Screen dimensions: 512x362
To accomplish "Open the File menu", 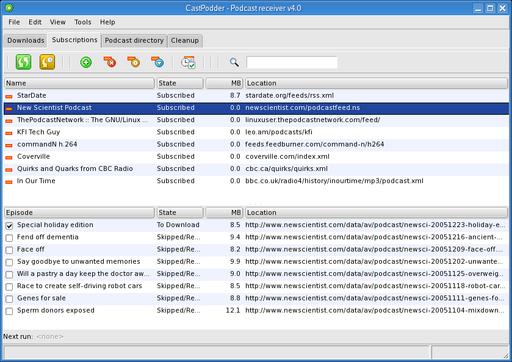I will coord(14,22).
